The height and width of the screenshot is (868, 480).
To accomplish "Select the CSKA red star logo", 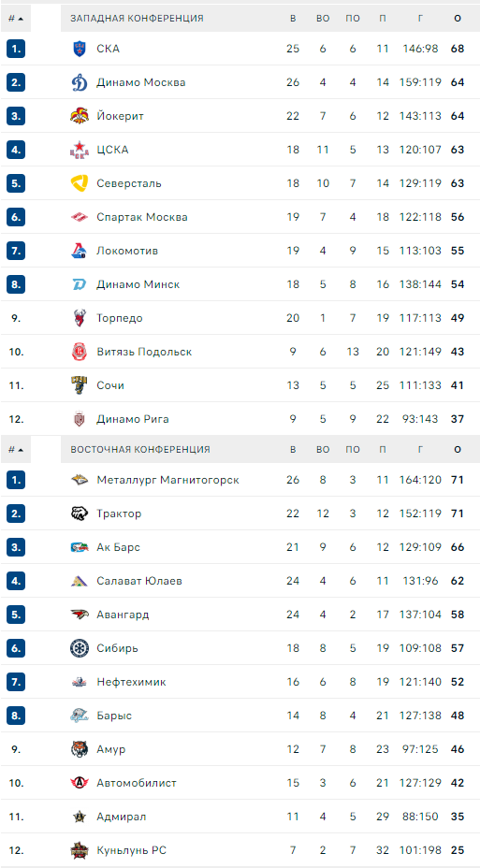I will (80, 150).
